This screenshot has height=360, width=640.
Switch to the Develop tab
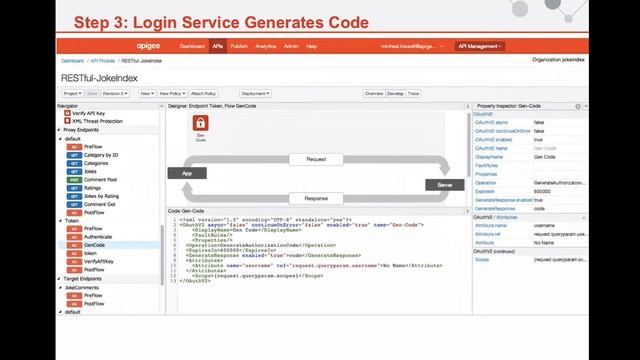point(395,93)
